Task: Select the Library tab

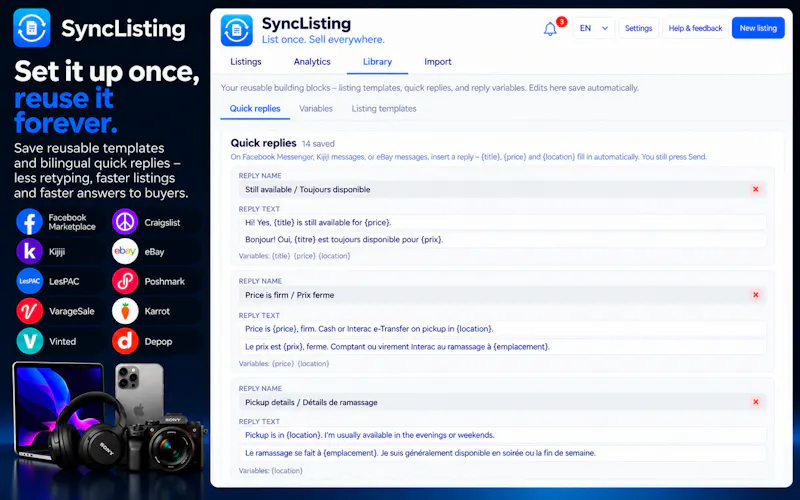Action: [x=377, y=62]
